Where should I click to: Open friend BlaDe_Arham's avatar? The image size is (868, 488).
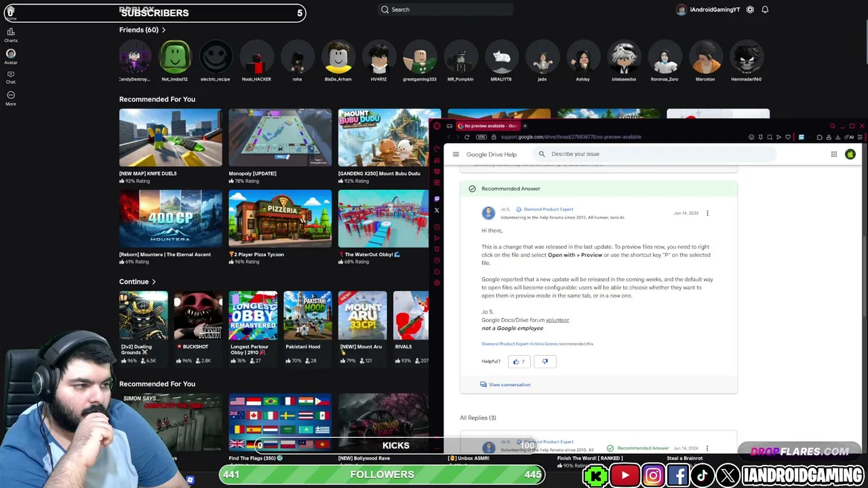[338, 57]
